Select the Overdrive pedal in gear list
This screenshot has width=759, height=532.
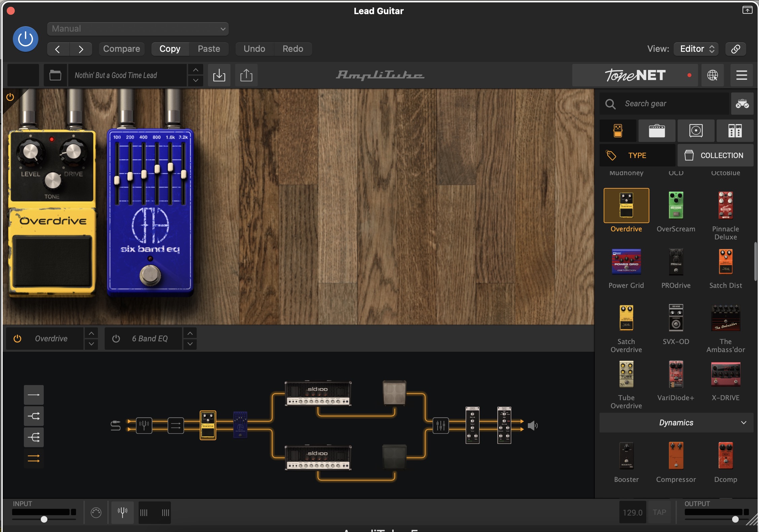coord(626,211)
